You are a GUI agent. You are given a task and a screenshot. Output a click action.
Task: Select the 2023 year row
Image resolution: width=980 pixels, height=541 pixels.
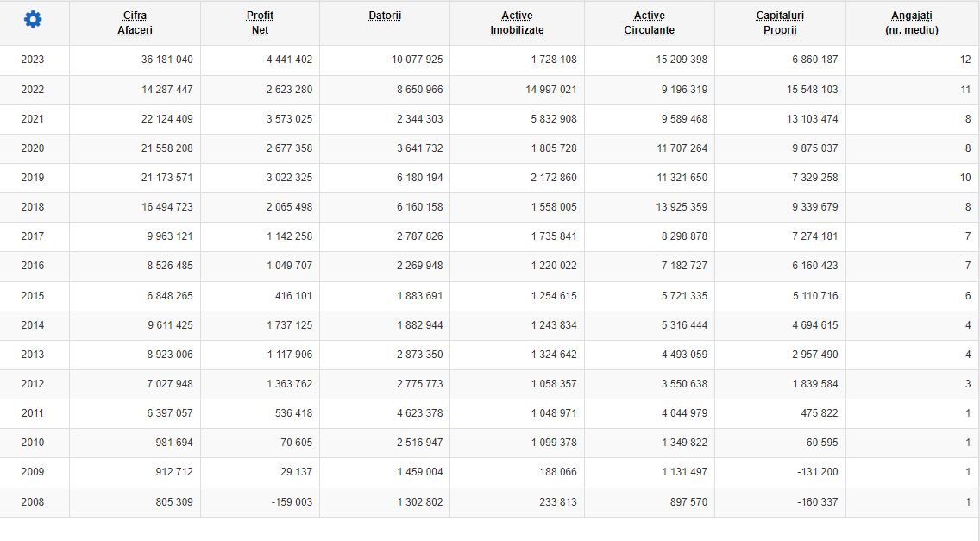[33, 60]
